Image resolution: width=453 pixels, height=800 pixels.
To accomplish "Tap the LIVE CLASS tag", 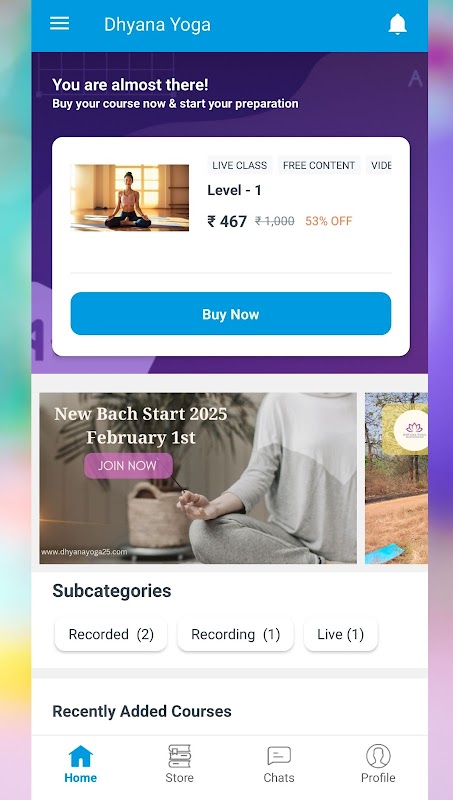I will [240, 165].
